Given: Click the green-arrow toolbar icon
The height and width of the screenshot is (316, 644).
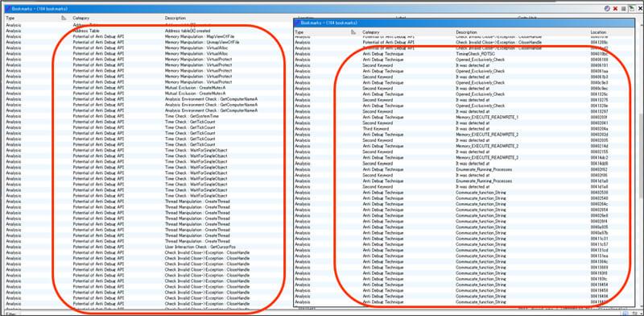Looking at the screenshot, I should [632, 9].
